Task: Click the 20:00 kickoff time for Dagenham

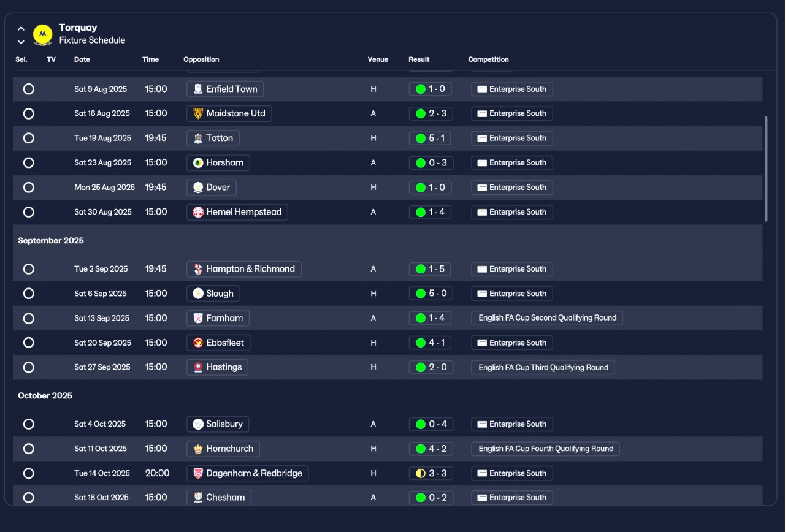Action: coord(157,473)
